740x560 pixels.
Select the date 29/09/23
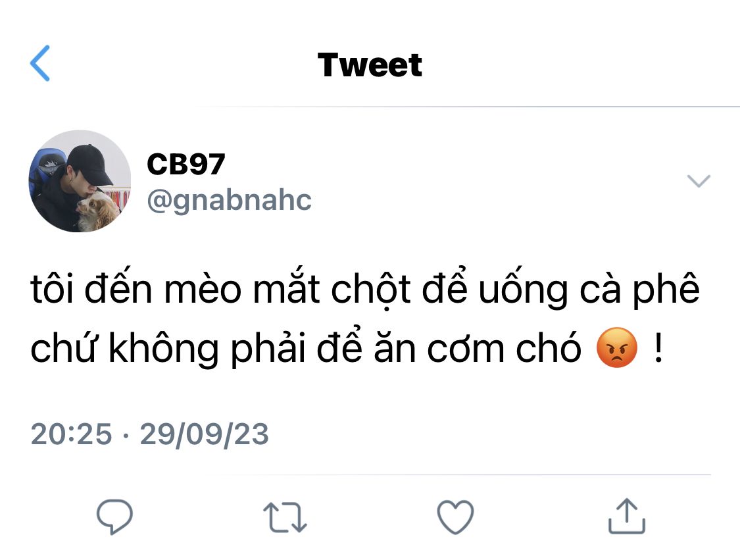(x=205, y=434)
